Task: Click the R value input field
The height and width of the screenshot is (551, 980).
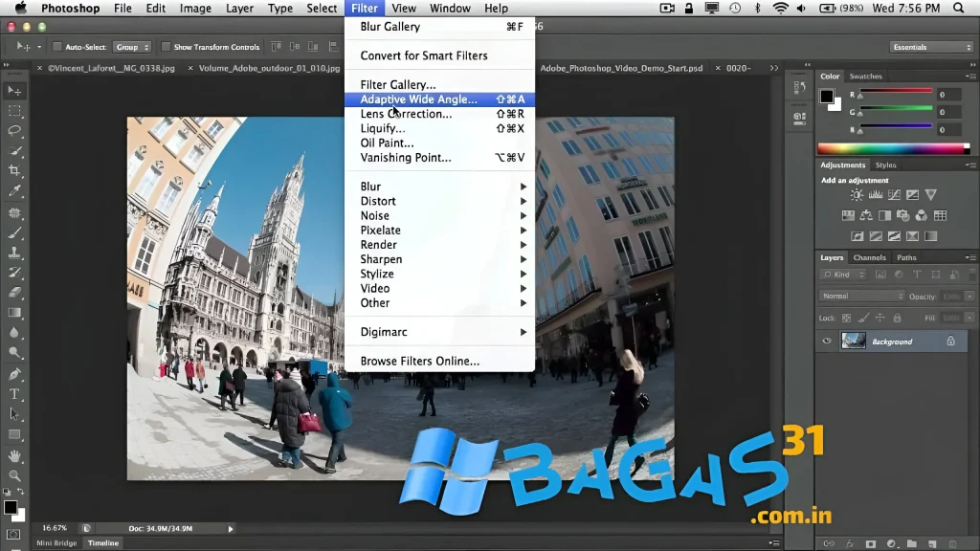Action: coord(948,95)
